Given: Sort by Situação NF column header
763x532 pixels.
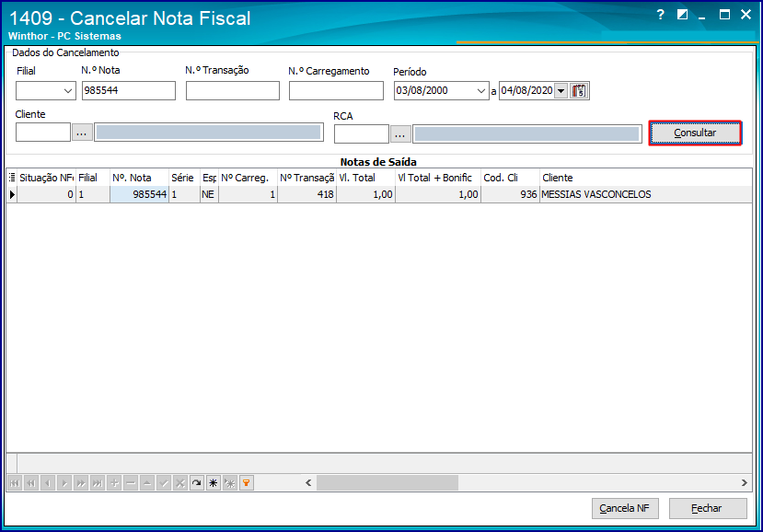Looking at the screenshot, I should click(x=46, y=178).
